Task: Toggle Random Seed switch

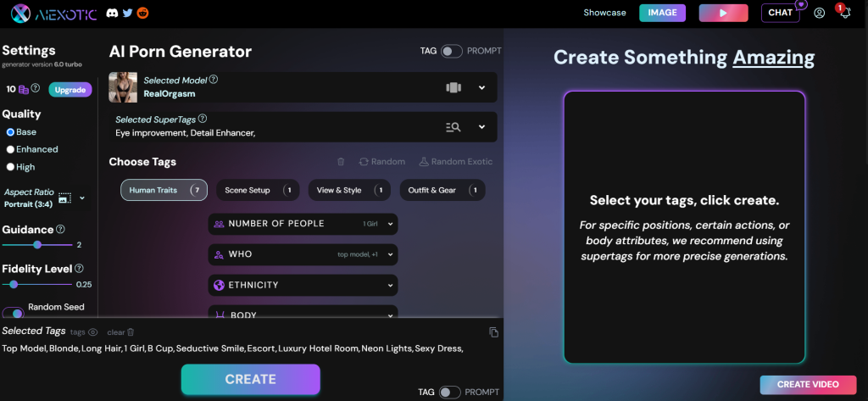Action: (13, 314)
